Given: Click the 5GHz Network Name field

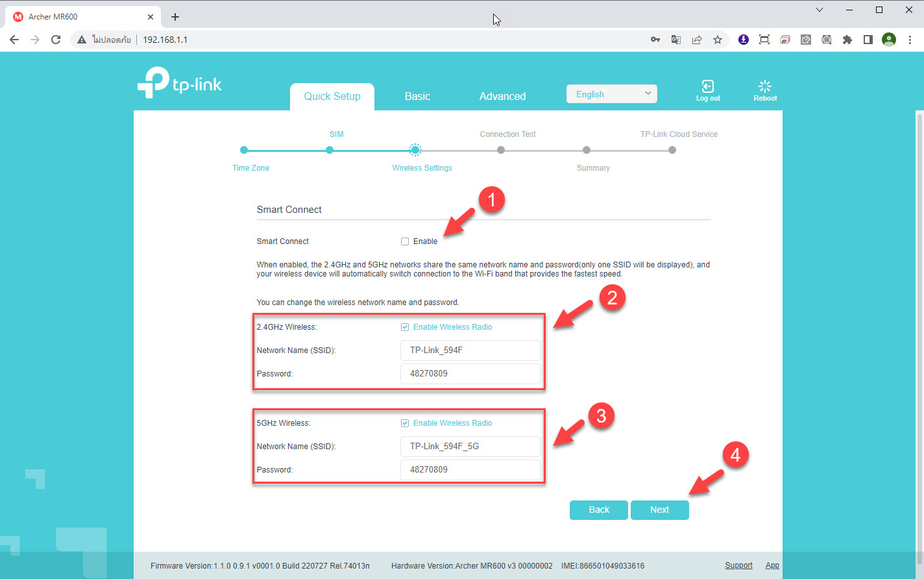Looking at the screenshot, I should click(x=470, y=447).
